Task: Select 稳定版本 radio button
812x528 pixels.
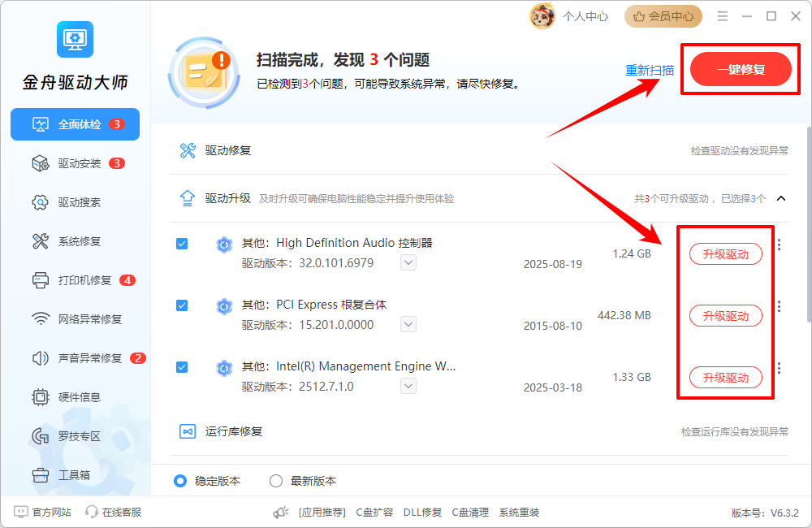Action: 180,481
